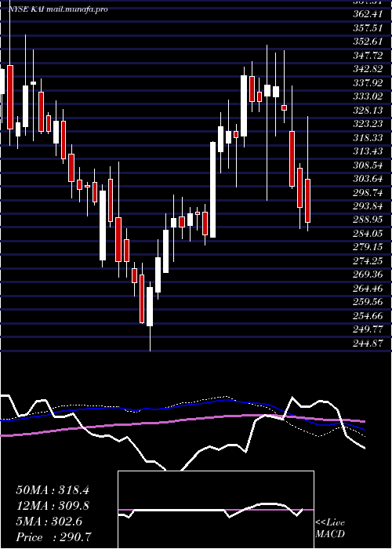Select the 313.43 price axis label

coord(368,151)
